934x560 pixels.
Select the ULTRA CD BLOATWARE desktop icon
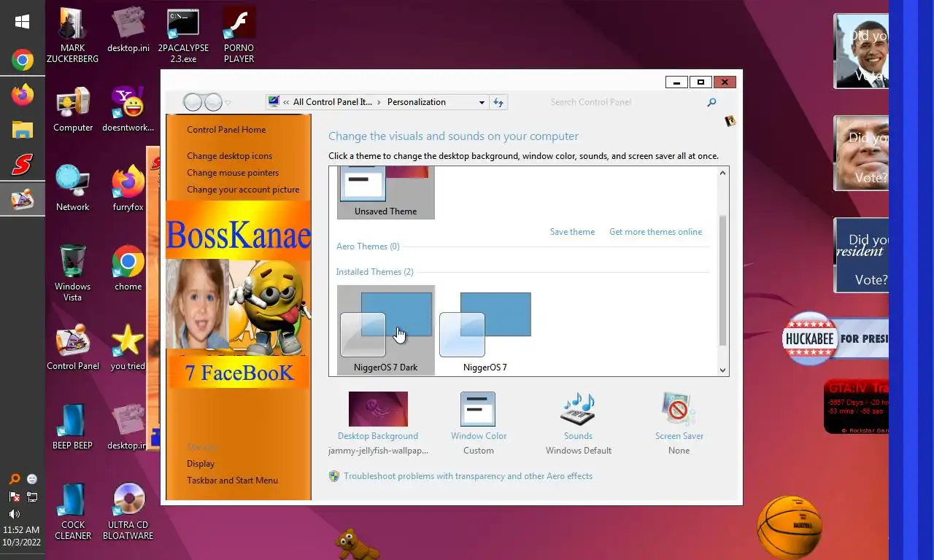tap(128, 511)
